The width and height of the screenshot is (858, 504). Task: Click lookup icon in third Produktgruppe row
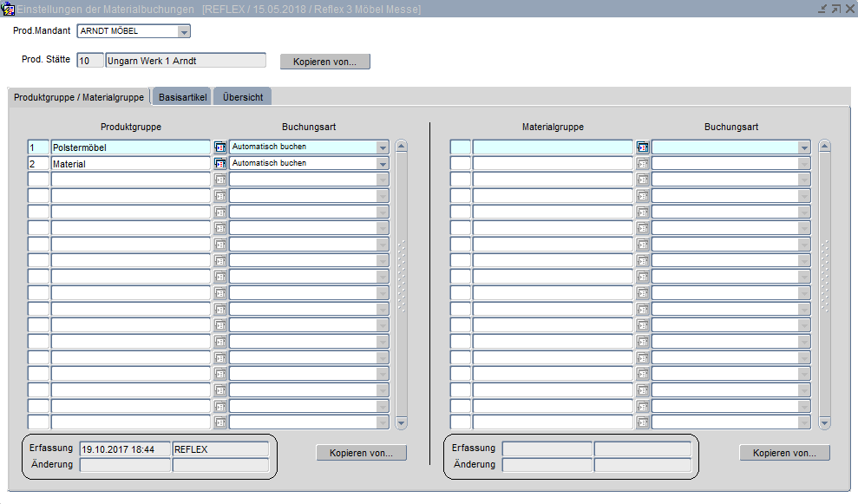tap(220, 180)
